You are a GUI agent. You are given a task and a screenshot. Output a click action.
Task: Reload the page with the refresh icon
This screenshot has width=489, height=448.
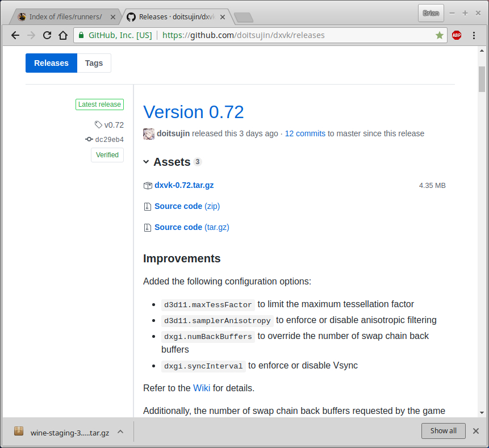[47, 35]
